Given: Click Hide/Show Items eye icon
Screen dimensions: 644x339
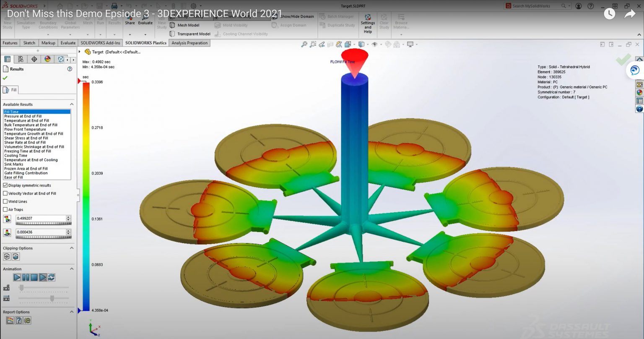Looking at the screenshot, I should pyautogui.click(x=375, y=44).
